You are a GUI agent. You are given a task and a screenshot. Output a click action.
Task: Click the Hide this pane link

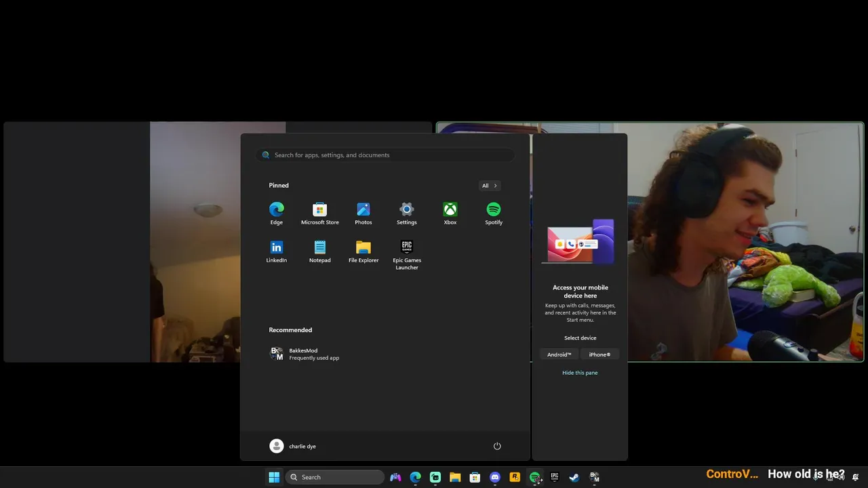[580, 373]
